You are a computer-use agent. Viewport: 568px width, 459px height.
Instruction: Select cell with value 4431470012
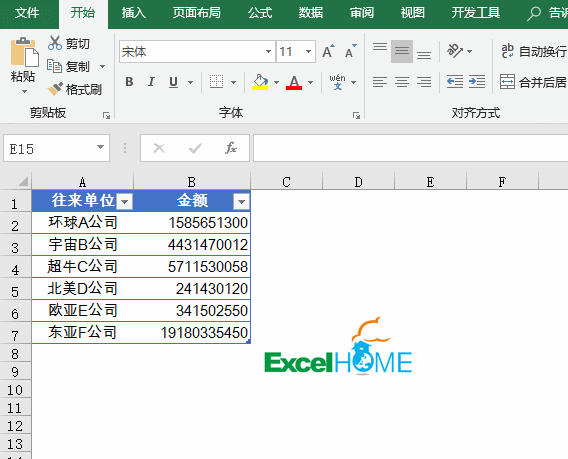pyautogui.click(x=192, y=245)
